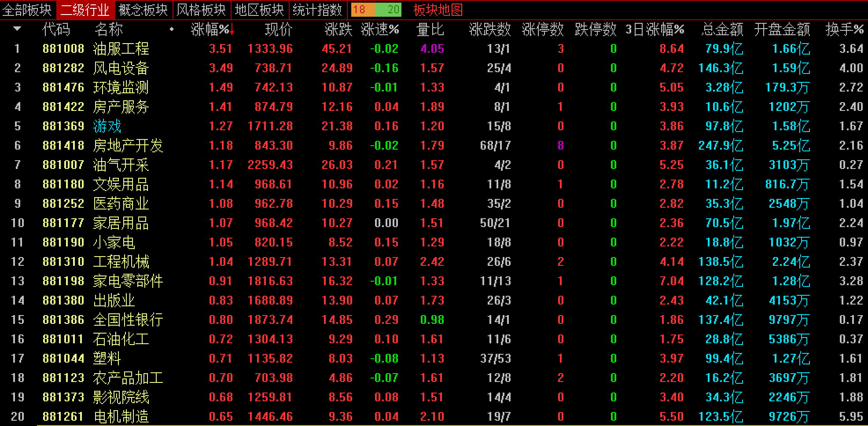
Task: Open the 板块地图 link
Action: pyautogui.click(x=438, y=10)
